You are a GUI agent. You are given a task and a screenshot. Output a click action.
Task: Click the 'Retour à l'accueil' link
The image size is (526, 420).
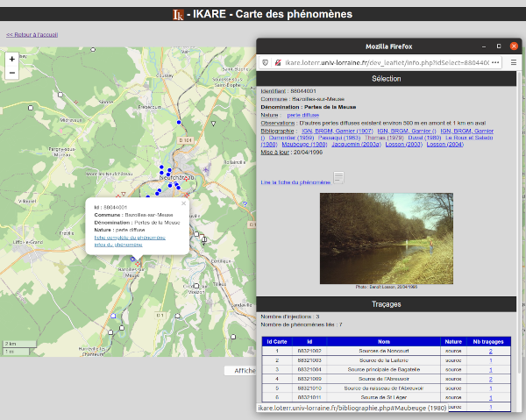click(x=32, y=34)
